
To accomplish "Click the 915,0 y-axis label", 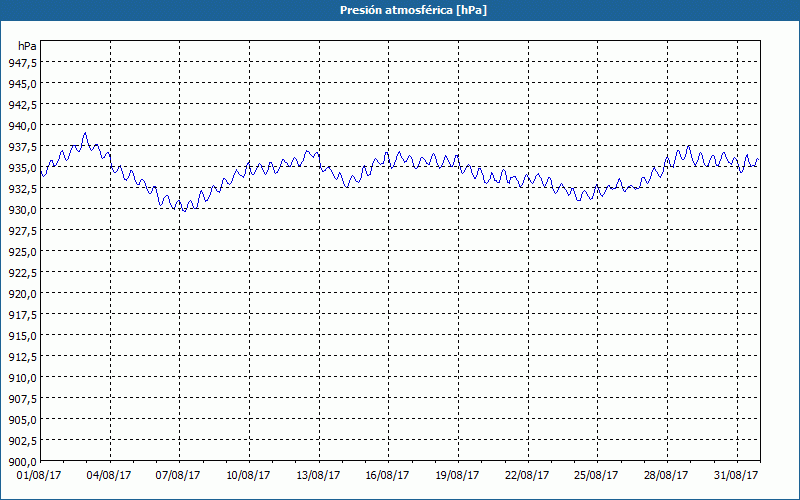I will (x=22, y=335).
